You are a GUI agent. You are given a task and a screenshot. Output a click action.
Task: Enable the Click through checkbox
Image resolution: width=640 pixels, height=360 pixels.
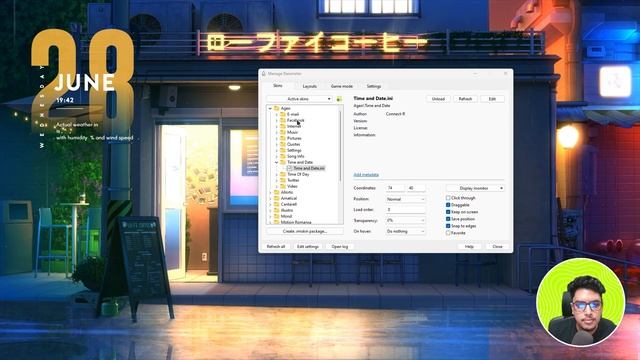coord(448,198)
